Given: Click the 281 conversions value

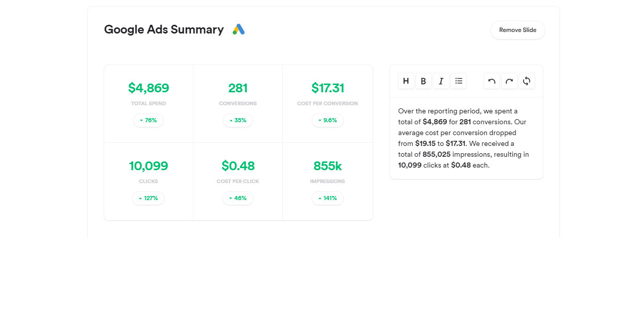Looking at the screenshot, I should (238, 88).
